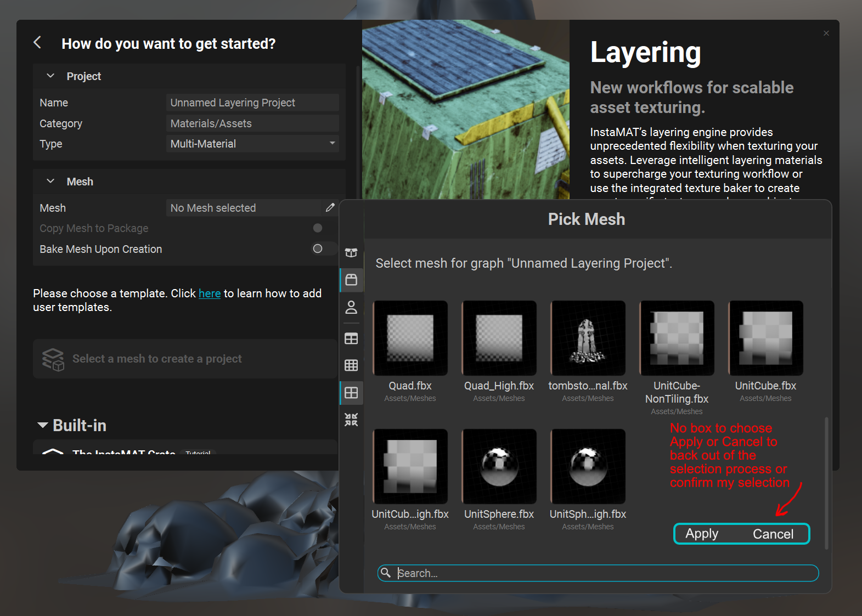Toggle Copy Mesh to Package
Screen dimensions: 862x616
pos(317,228)
